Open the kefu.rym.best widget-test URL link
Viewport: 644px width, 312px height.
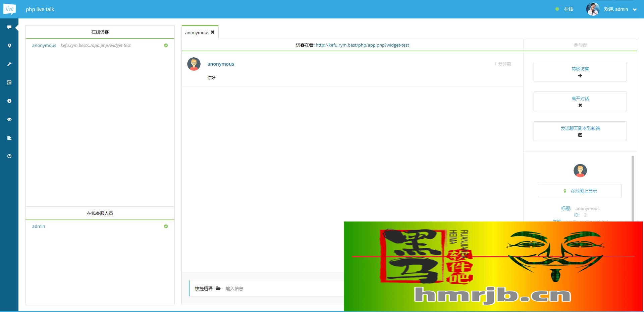coord(362,45)
